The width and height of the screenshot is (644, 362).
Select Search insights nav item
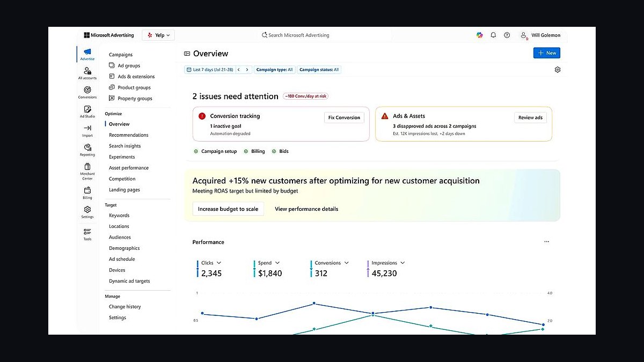point(125,146)
